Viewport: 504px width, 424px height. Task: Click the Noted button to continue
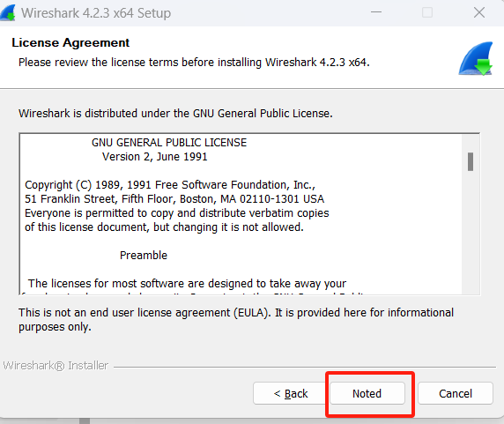367,393
